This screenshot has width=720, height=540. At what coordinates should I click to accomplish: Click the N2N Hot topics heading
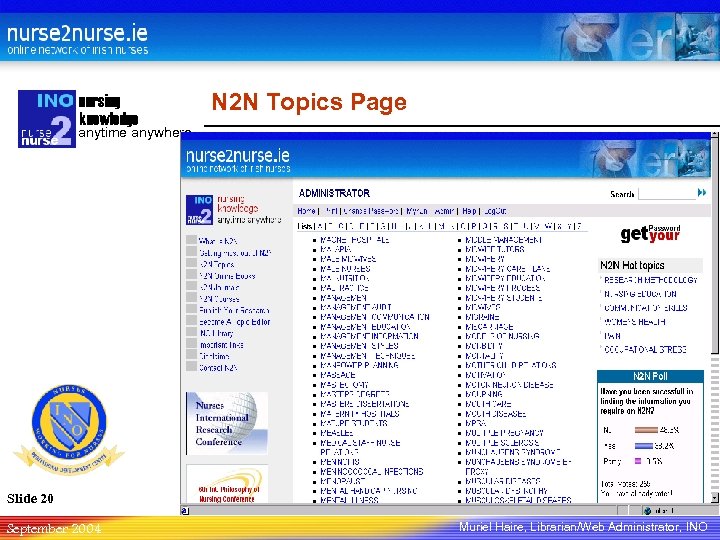(632, 265)
